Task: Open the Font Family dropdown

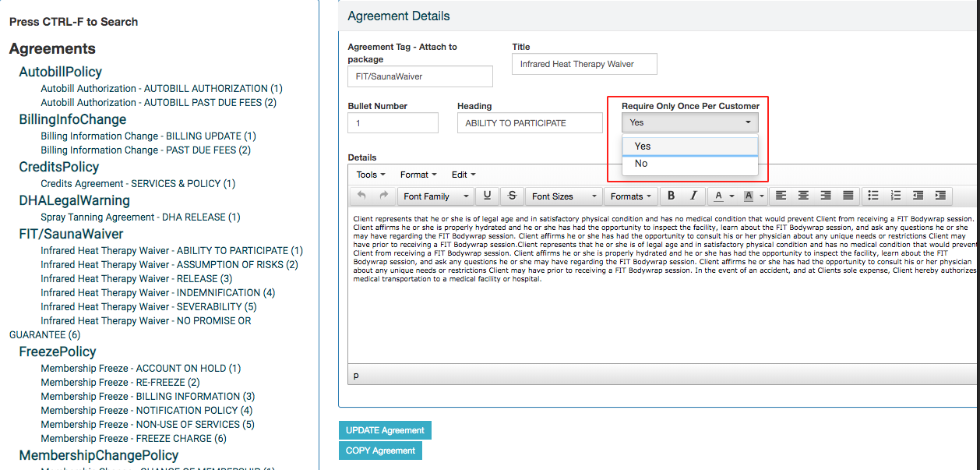Action: point(435,196)
